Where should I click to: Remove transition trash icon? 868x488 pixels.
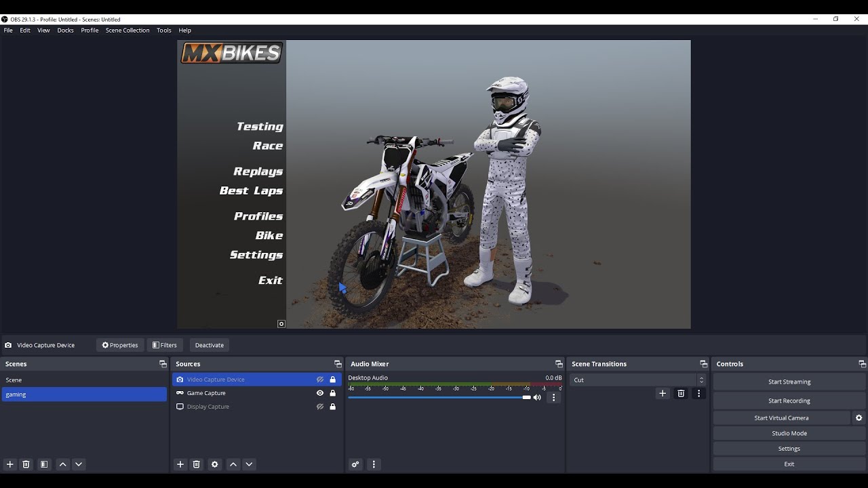pyautogui.click(x=681, y=393)
